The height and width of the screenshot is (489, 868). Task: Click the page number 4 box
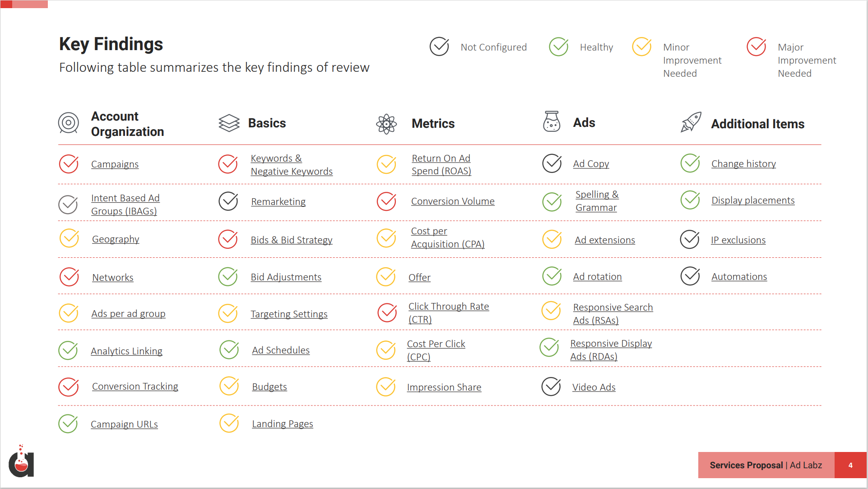pos(850,465)
